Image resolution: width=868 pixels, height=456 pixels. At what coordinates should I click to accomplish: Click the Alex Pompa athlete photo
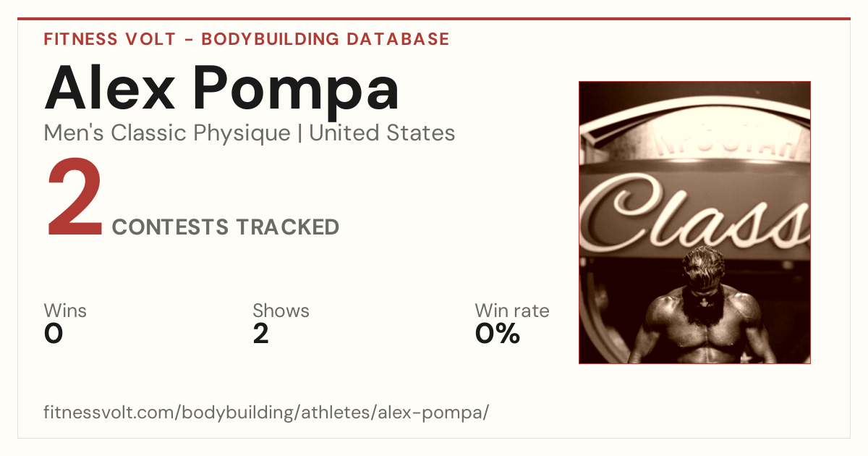tap(694, 222)
